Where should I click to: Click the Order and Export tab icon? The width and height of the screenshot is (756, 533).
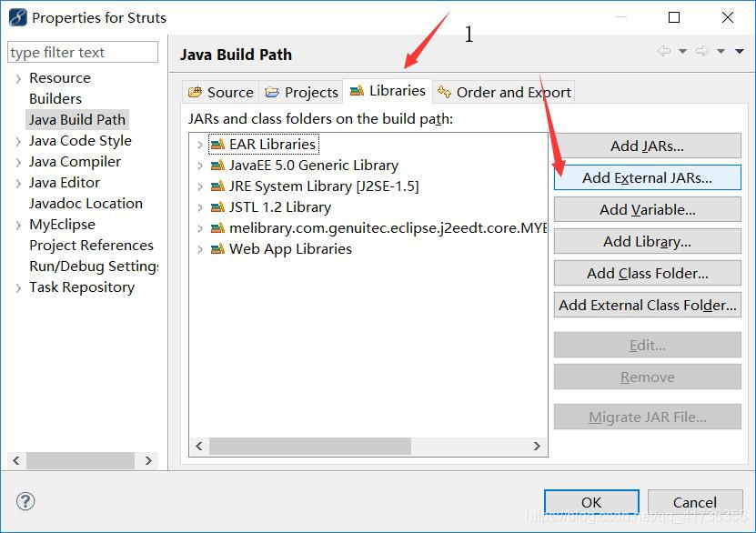pyautogui.click(x=444, y=92)
